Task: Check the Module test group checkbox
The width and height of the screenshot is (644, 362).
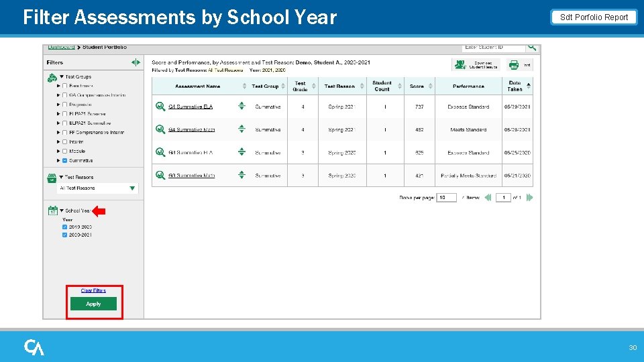Action: coord(64,151)
